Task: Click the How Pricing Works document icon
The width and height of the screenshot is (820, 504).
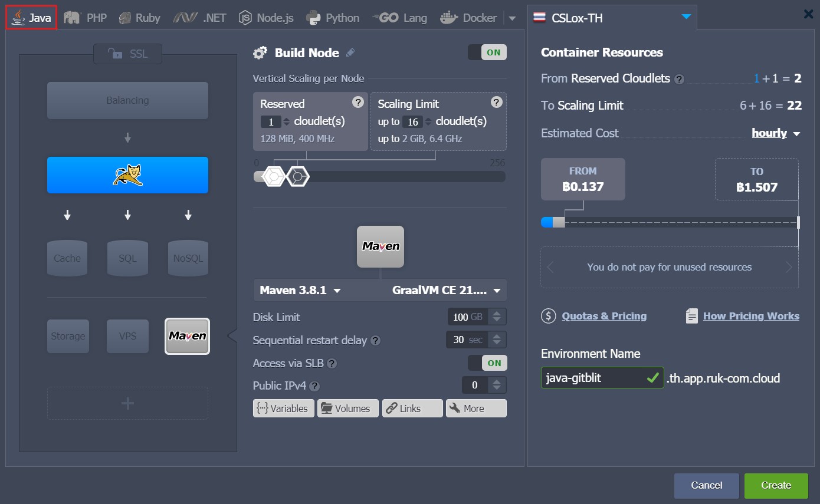Action: (692, 316)
